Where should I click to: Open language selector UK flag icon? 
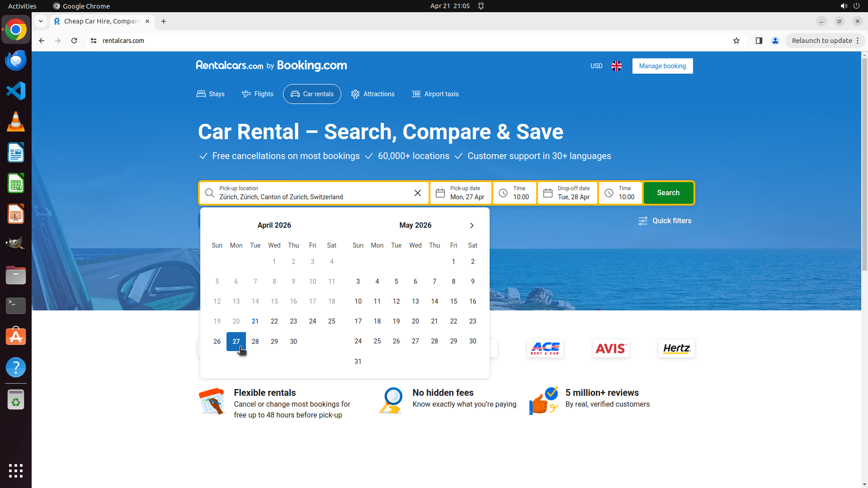coord(616,66)
